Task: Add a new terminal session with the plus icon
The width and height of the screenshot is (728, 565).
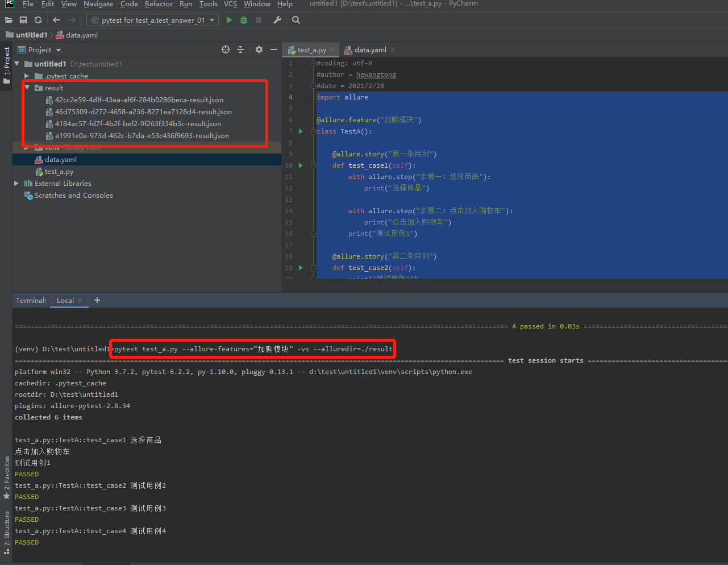Action: click(x=97, y=300)
